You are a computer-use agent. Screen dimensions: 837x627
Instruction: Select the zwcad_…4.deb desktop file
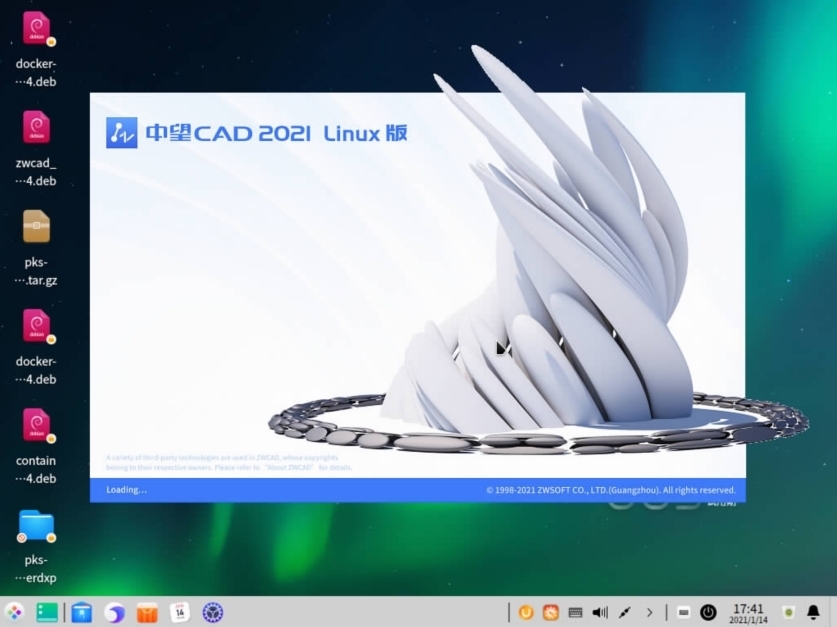[36, 149]
